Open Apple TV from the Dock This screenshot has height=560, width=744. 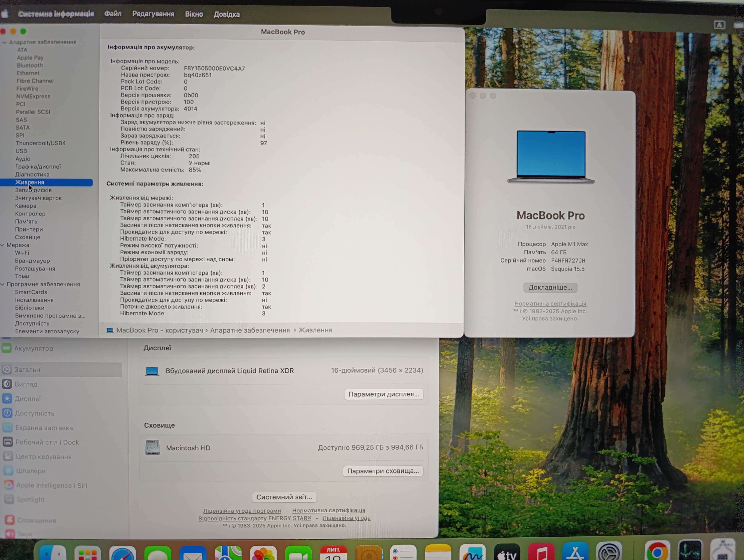pyautogui.click(x=507, y=552)
